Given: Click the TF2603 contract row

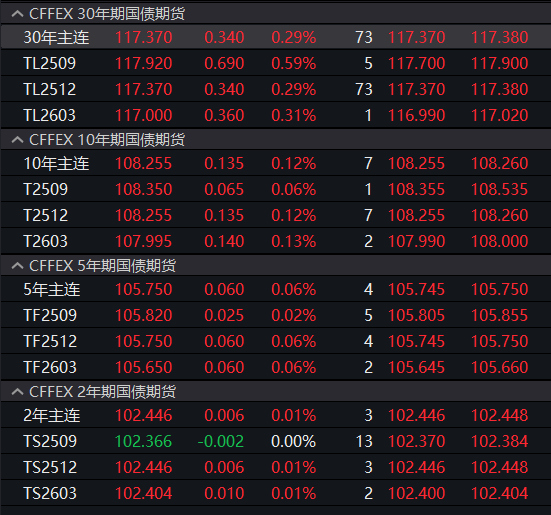Looking at the screenshot, I should click(x=276, y=367).
